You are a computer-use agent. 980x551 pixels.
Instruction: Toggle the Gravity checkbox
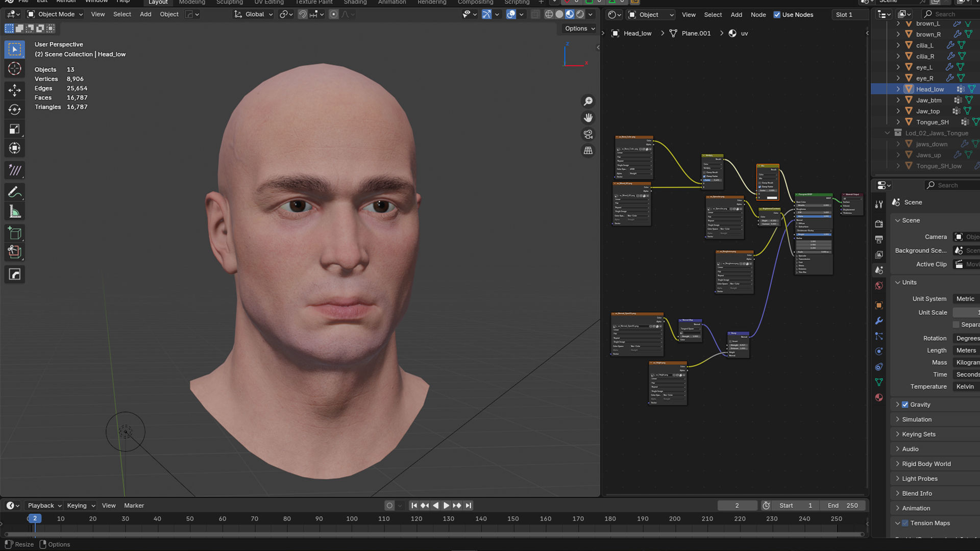[x=905, y=405]
